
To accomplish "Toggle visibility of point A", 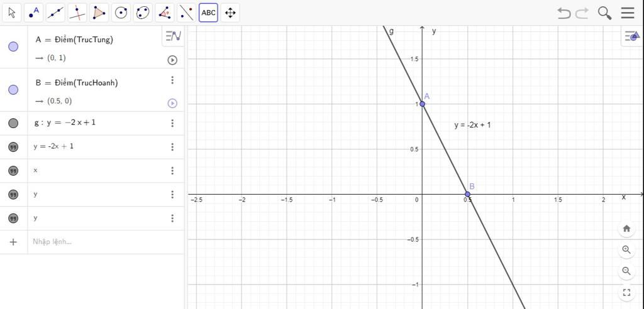I will [13, 46].
